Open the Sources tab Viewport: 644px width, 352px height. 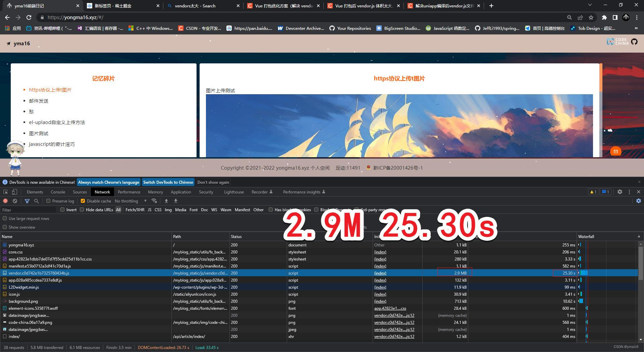click(80, 192)
